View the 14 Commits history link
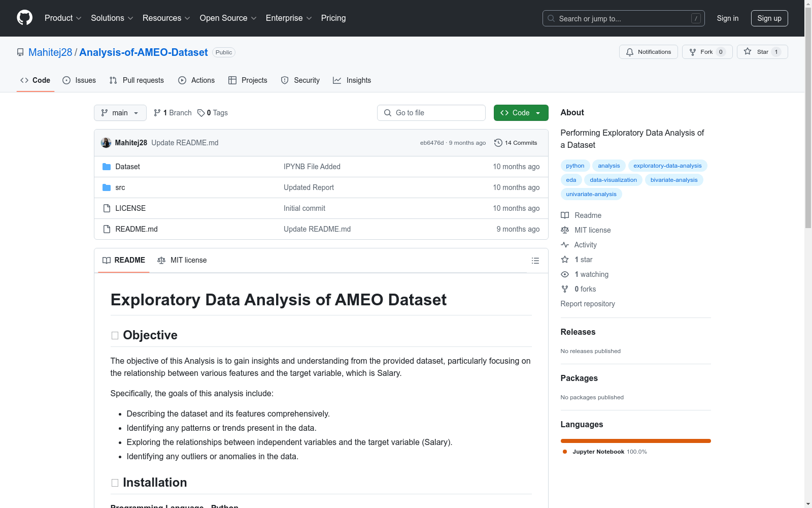 tap(516, 143)
